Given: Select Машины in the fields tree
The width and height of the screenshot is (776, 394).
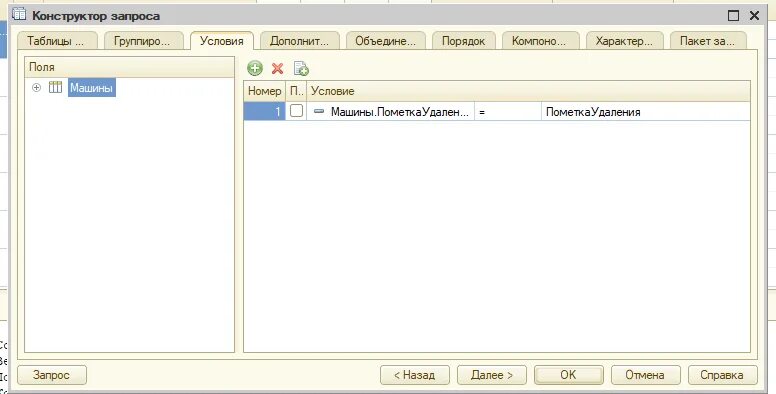Looking at the screenshot, I should coord(92,88).
